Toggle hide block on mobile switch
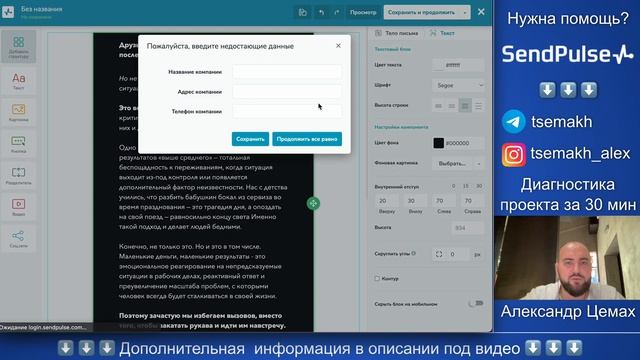This screenshot has width=640, height=360. tap(476, 303)
